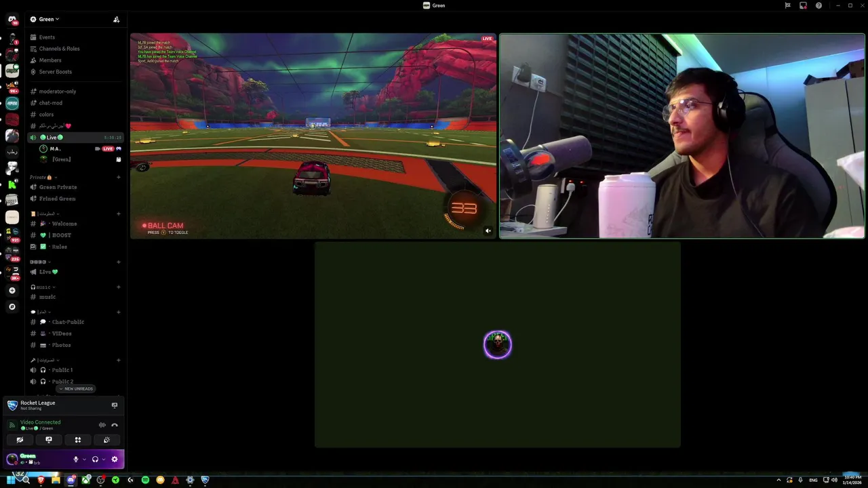This screenshot has height=488, width=868.
Task: Open the invite people icon beside Green
Action: tap(116, 19)
